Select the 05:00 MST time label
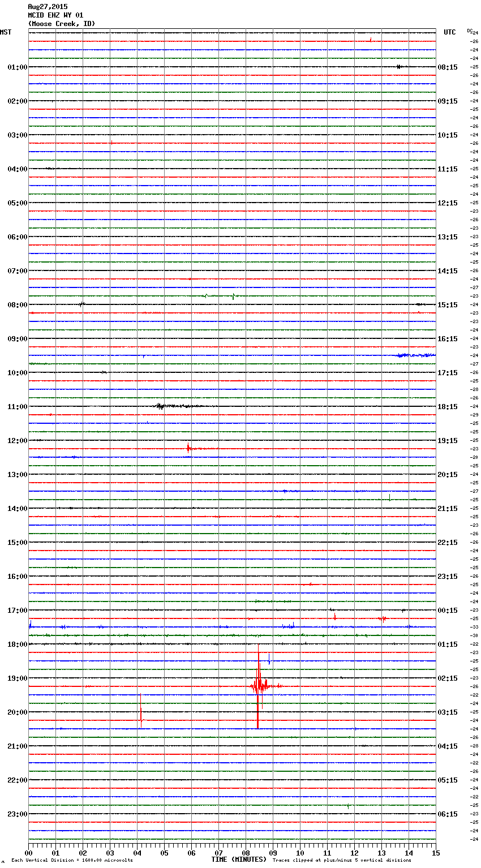 pyautogui.click(x=18, y=203)
